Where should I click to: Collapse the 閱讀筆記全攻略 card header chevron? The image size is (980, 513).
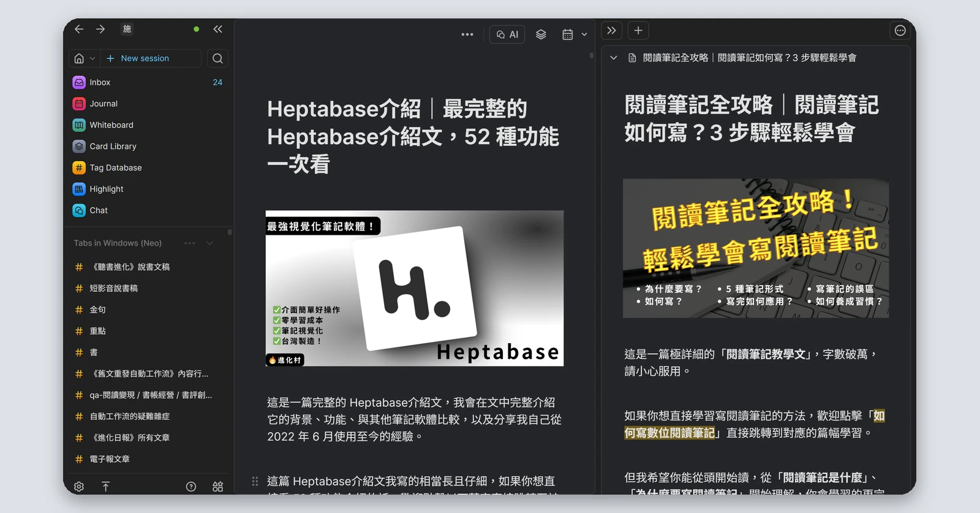[x=613, y=58]
